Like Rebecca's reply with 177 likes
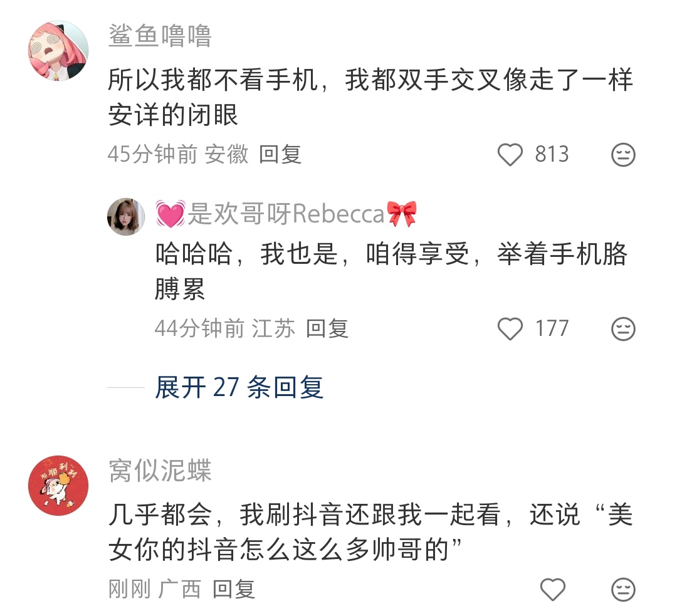The image size is (677, 616). tap(510, 329)
